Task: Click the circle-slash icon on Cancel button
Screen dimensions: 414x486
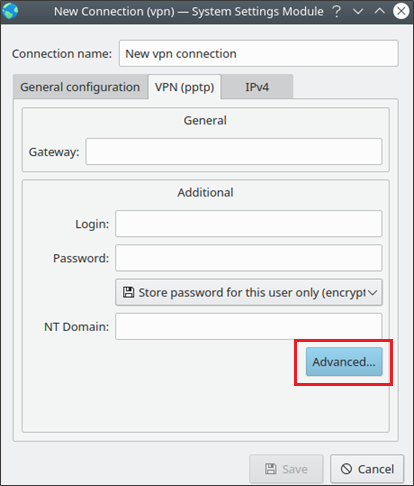Action: coord(346,469)
